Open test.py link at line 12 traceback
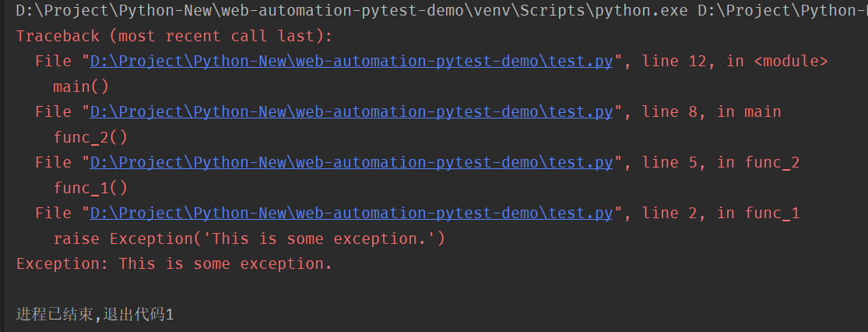 pos(352,62)
